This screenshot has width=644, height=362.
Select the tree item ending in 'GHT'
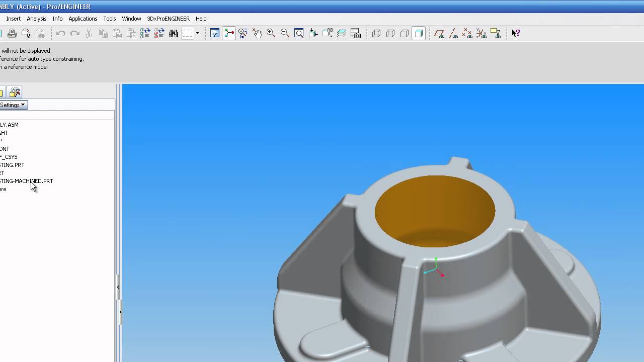(4, 133)
